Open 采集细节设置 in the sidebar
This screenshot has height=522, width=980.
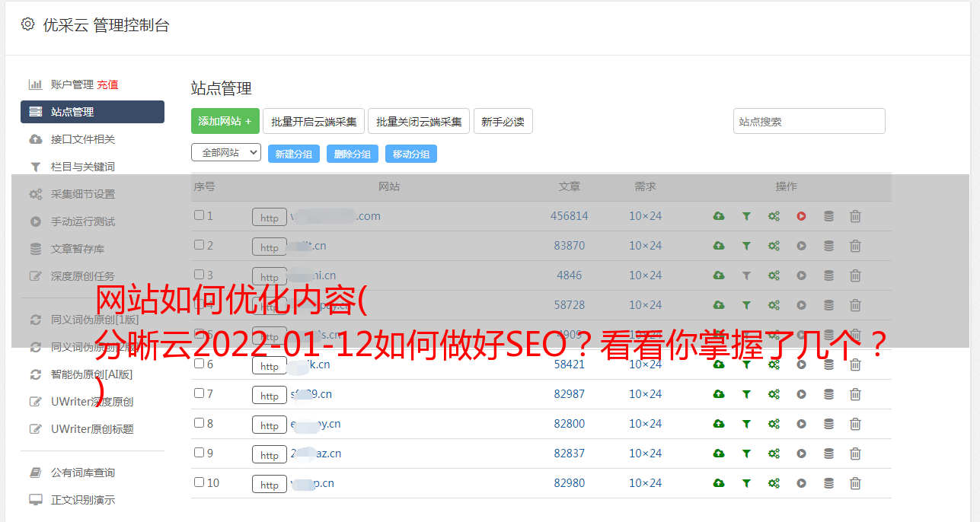[83, 194]
